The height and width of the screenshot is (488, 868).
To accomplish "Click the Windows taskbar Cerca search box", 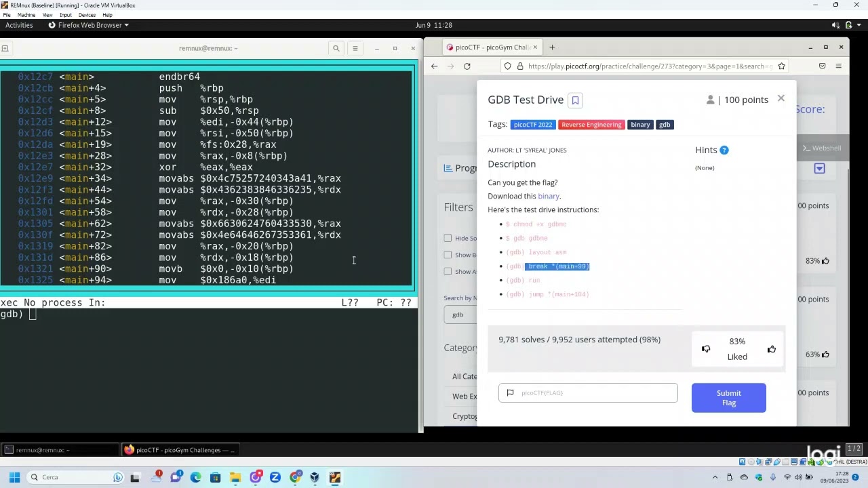I will coord(75,477).
